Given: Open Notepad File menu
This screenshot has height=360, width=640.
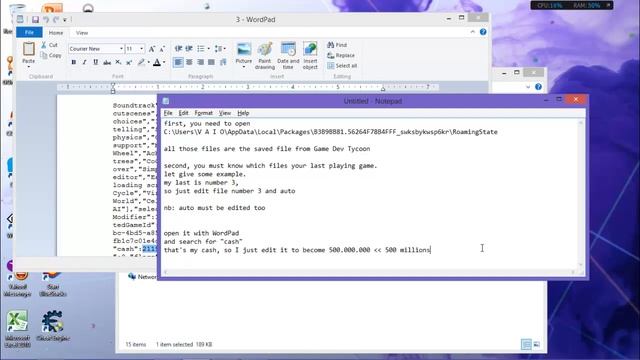Looking at the screenshot, I should (x=168, y=113).
